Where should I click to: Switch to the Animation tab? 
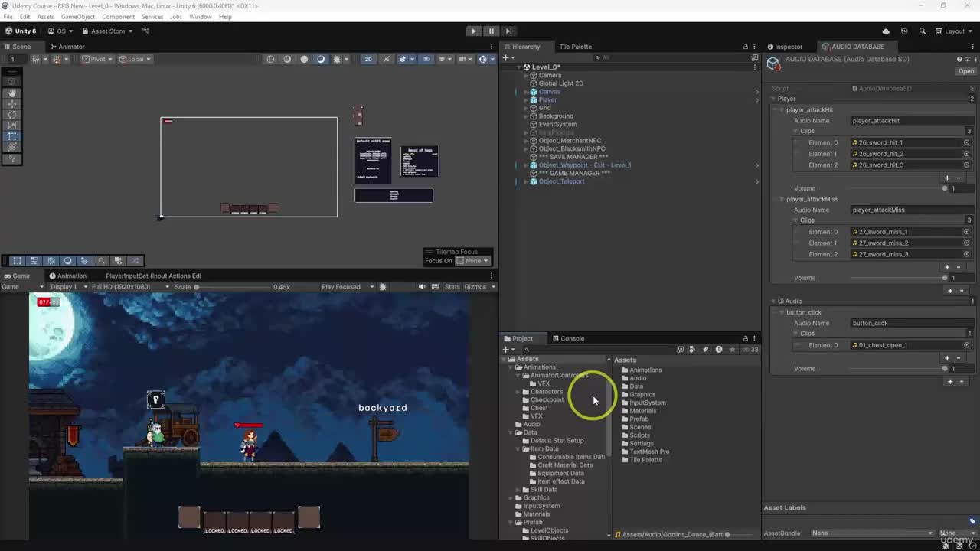[x=67, y=275]
